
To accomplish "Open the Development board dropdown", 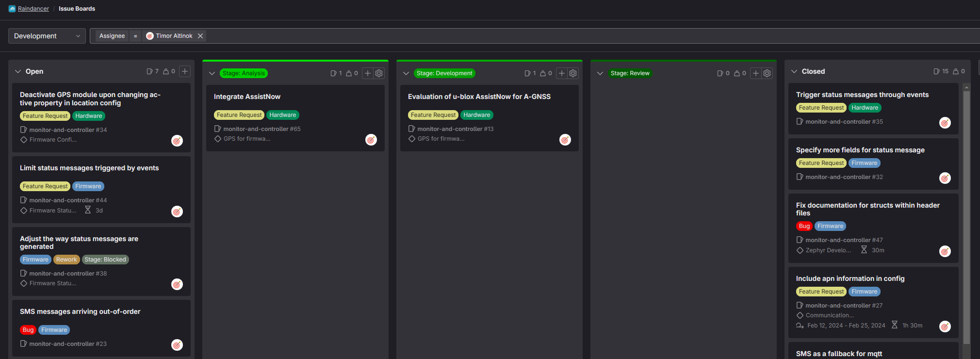I will 47,36.
